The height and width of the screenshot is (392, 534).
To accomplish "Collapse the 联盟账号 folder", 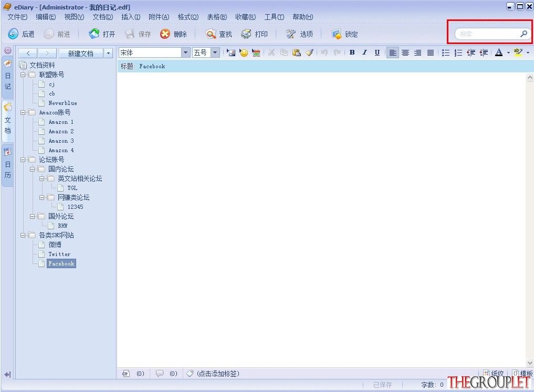I will (23, 75).
